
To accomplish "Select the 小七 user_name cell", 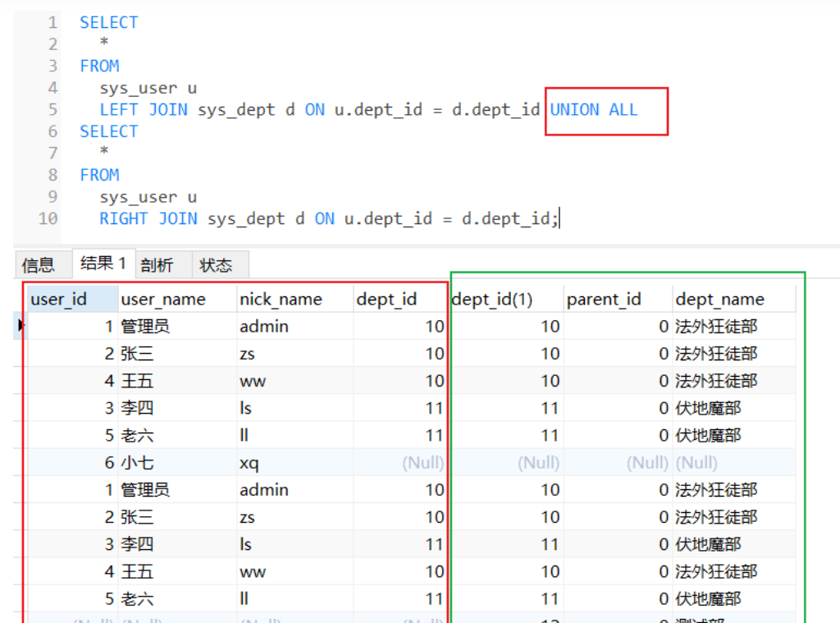I will pyautogui.click(x=177, y=462).
